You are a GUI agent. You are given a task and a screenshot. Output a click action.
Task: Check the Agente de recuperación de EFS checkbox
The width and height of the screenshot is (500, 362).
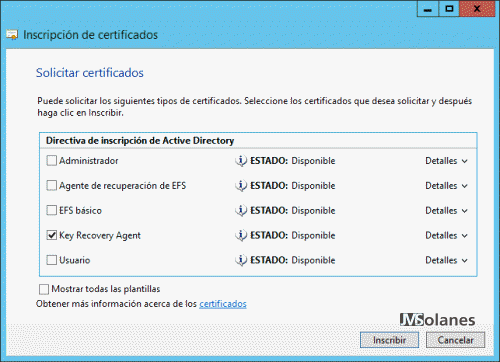[52, 185]
